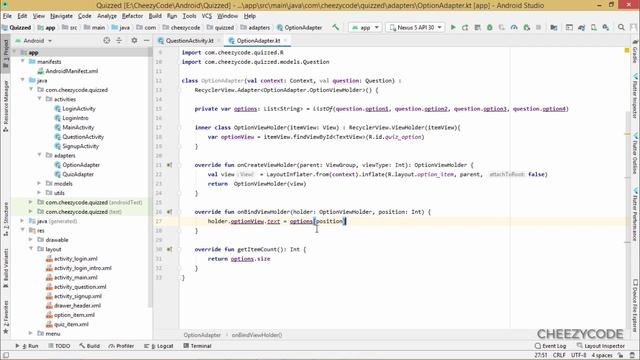Viewport: 640px width, 360px height.
Task: Click the override gutter icon for onBindViewHolder
Action: pyautogui.click(x=169, y=212)
